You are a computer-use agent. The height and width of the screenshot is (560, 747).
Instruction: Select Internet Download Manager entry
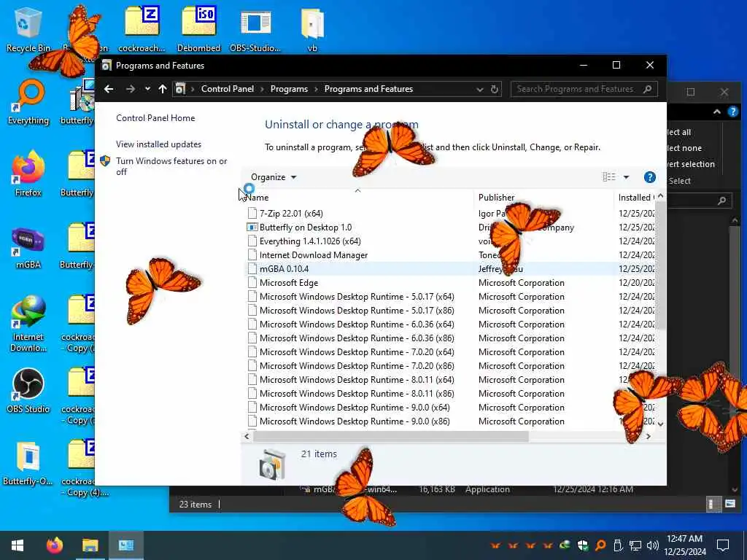tap(314, 254)
